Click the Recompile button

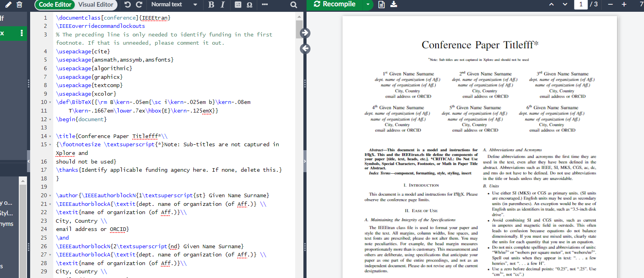tap(335, 4)
